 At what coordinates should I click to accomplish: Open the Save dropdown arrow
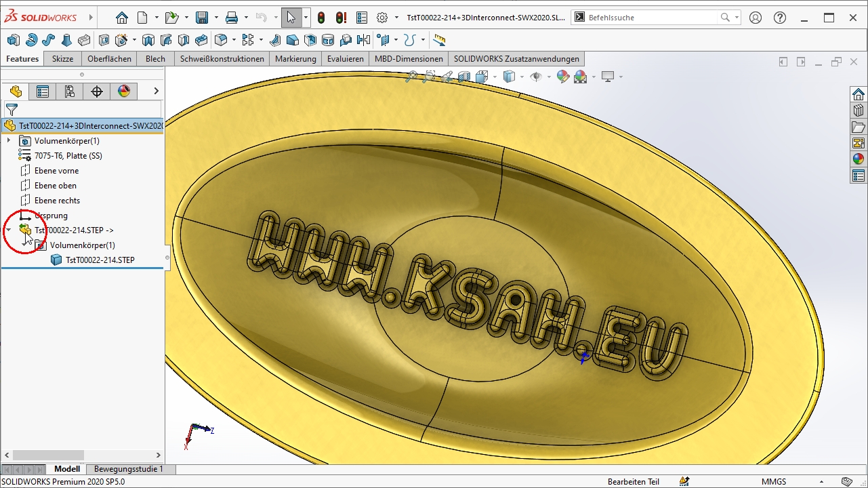(216, 18)
